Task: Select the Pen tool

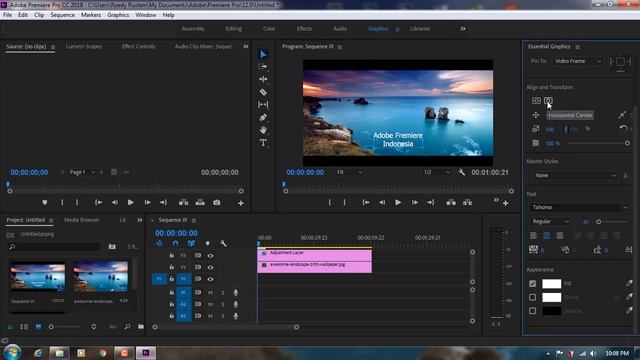Action: (x=263, y=118)
